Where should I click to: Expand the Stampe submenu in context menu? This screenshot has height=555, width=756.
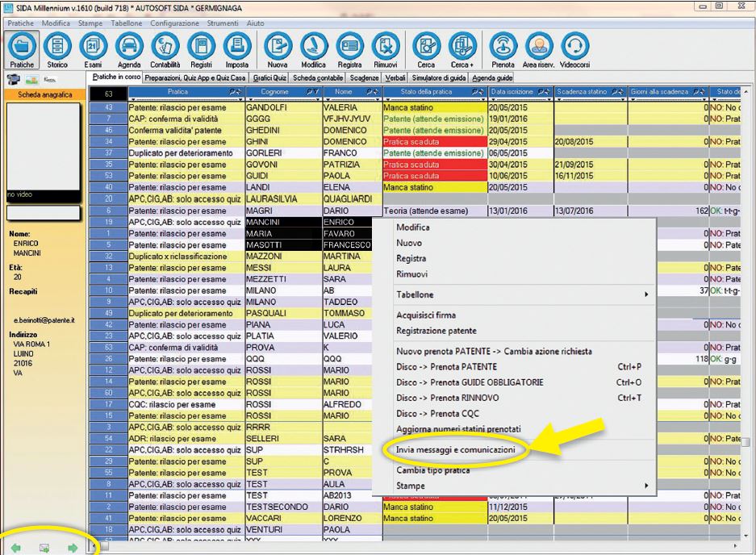point(520,486)
